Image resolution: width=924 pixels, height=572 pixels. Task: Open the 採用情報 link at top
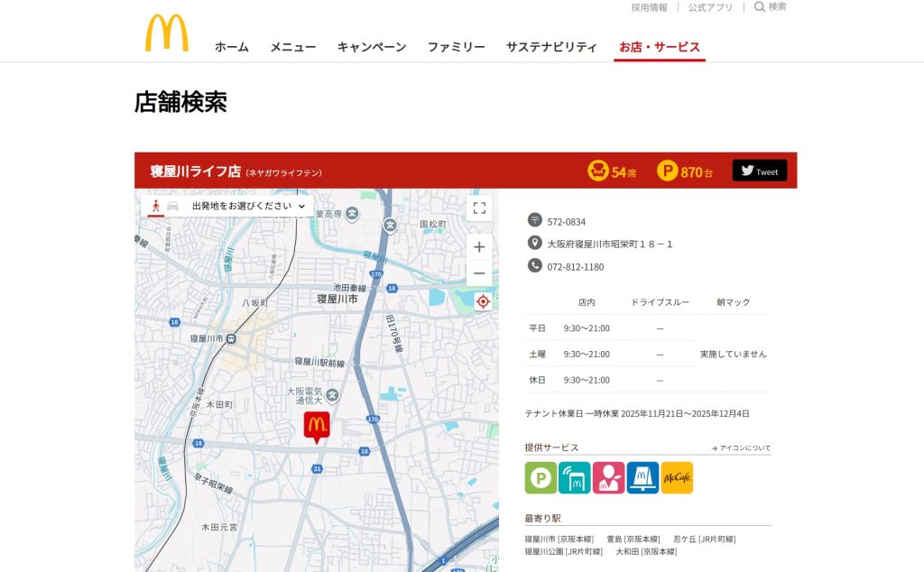tap(649, 7)
